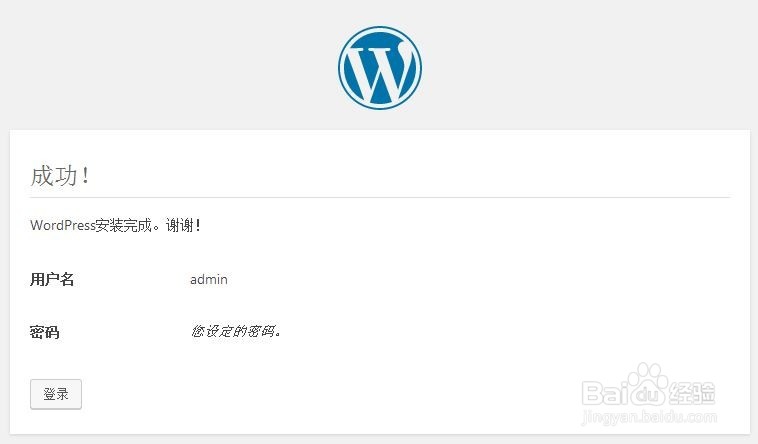The height and width of the screenshot is (444, 758).
Task: Click the jingyan.baidu.com watermark URL
Action: click(650, 416)
